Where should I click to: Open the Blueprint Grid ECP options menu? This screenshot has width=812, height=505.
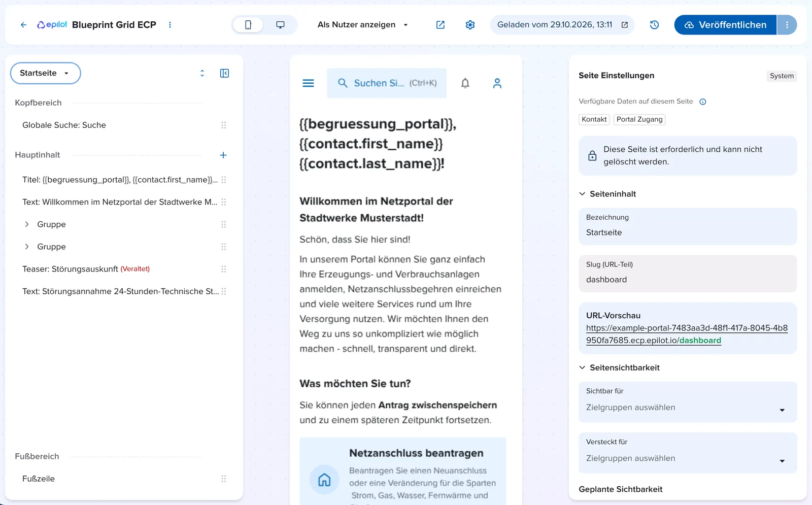click(x=170, y=25)
